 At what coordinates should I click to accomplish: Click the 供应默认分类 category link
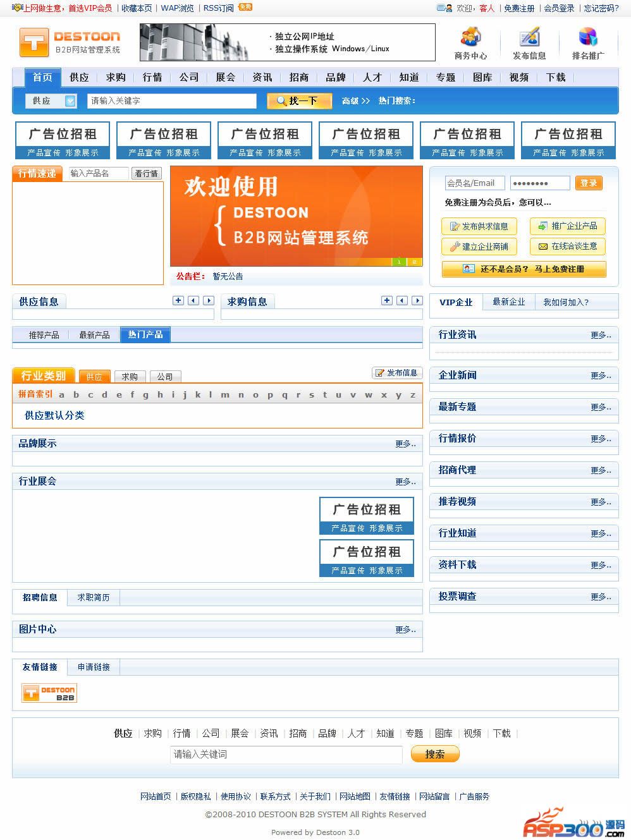54,415
